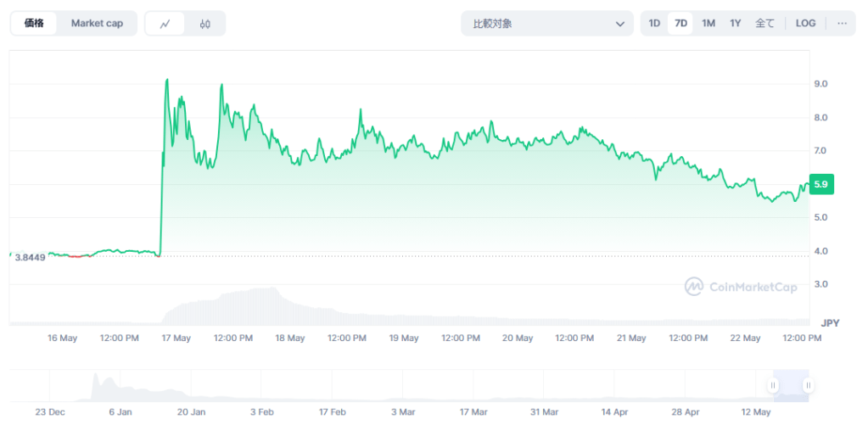Open the three-dot more options menu
This screenshot has width=868, height=436.
[x=842, y=24]
